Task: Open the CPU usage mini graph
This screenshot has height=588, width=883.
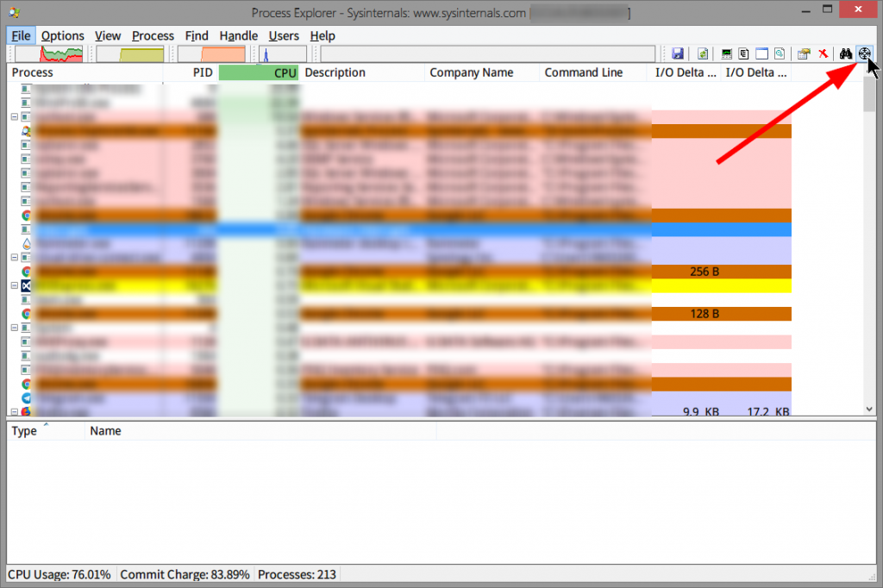Action: [49, 53]
